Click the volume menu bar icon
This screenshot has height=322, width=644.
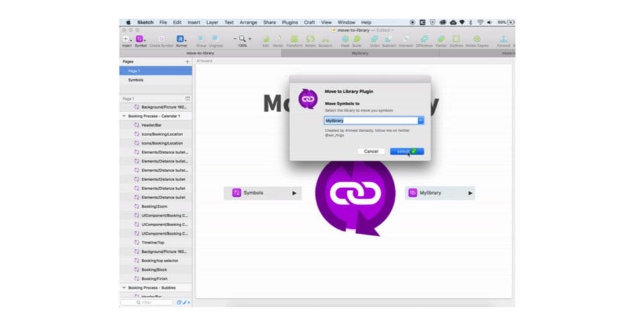pos(489,23)
